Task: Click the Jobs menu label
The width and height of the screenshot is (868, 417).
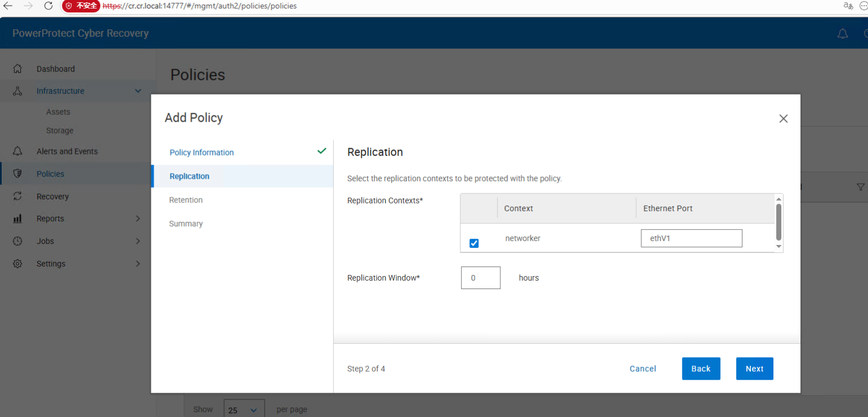Action: (45, 241)
